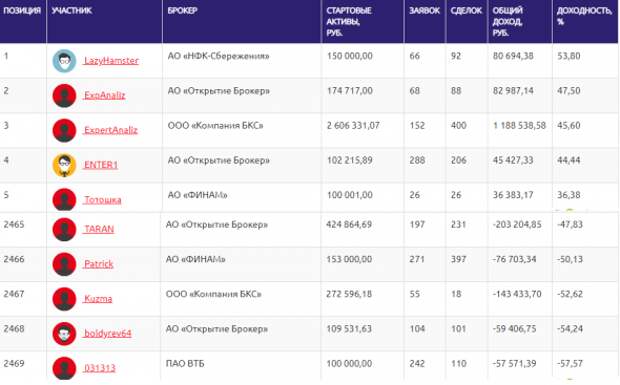
Task: Click Kuzma's red profile avatar
Action: coord(64,299)
